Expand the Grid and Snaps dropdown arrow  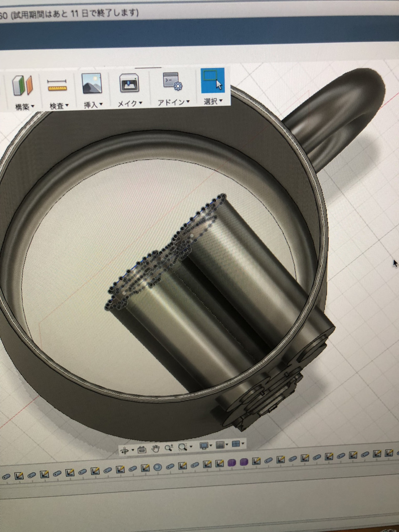(x=227, y=444)
